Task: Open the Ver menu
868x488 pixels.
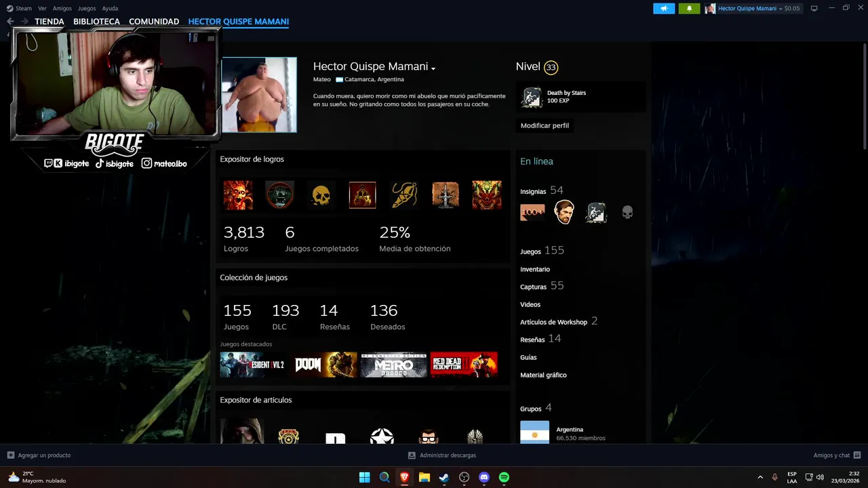Action: pos(42,8)
